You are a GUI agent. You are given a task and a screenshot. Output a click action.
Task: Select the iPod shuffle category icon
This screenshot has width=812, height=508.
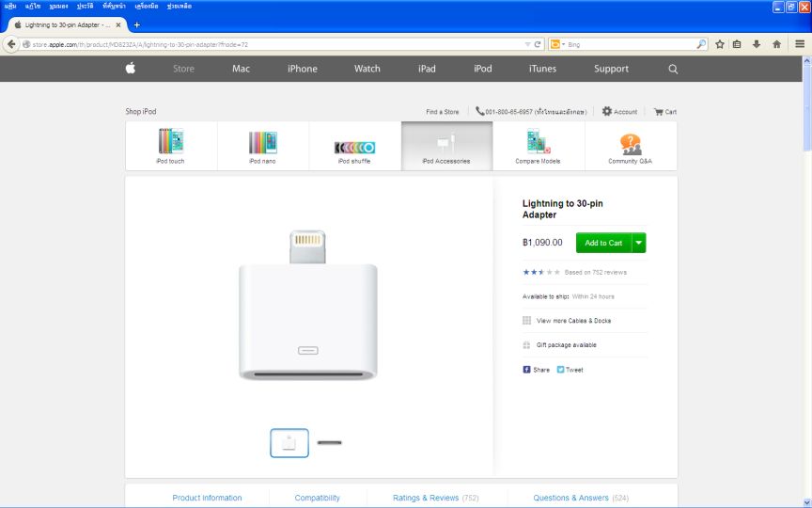coord(354,148)
